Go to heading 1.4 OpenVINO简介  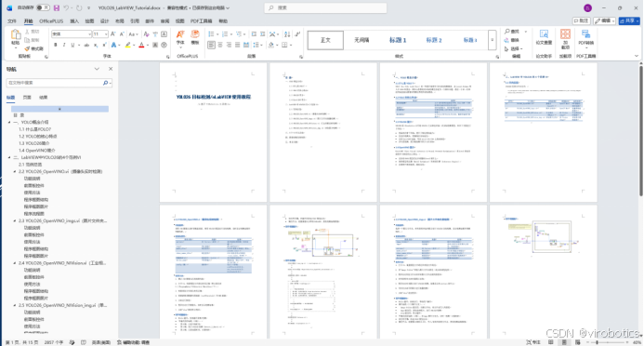[x=37, y=151]
